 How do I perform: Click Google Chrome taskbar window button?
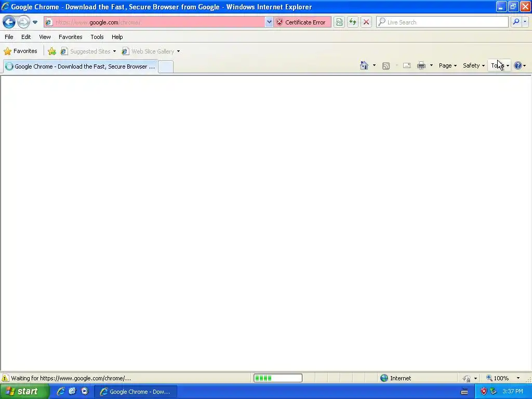coord(136,392)
